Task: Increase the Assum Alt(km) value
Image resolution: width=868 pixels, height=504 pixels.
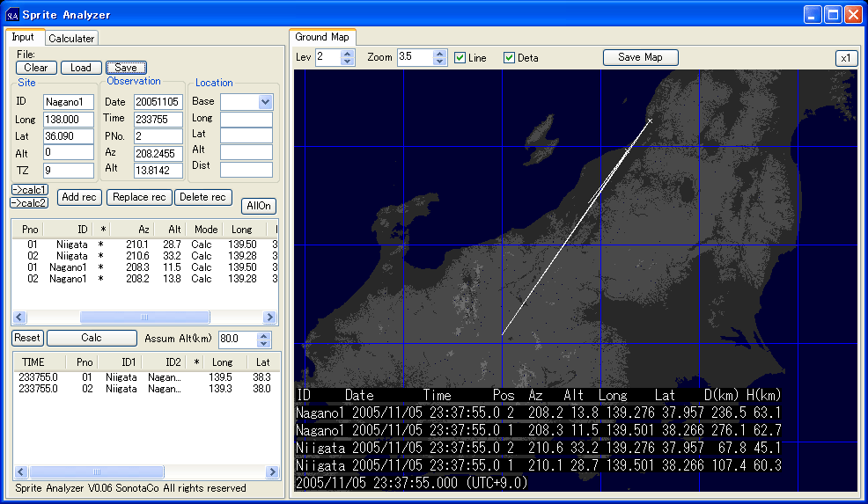Action: point(263,334)
